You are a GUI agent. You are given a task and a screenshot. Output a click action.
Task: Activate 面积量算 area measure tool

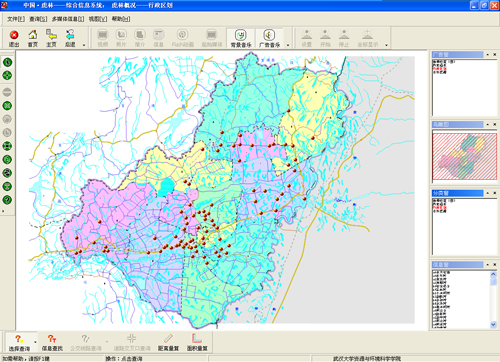coord(197,343)
